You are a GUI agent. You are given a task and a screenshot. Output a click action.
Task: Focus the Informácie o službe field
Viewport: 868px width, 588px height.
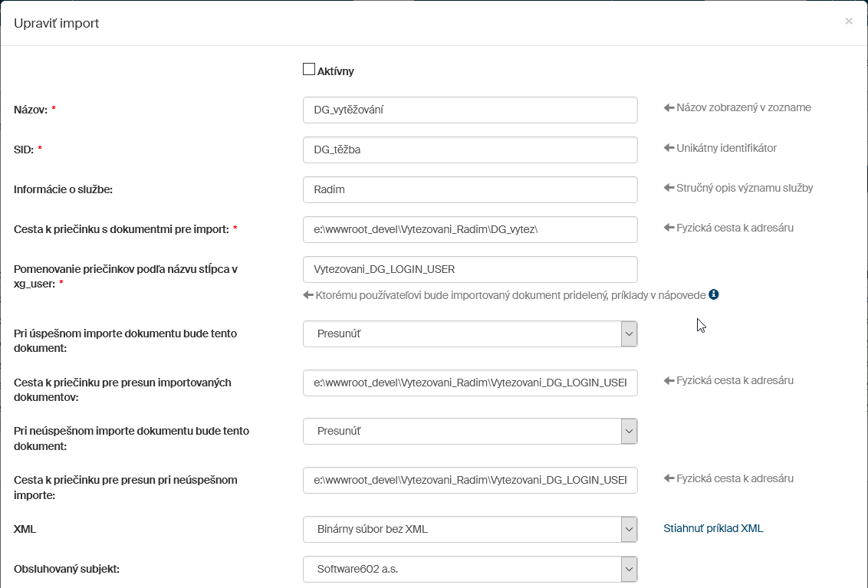point(470,189)
